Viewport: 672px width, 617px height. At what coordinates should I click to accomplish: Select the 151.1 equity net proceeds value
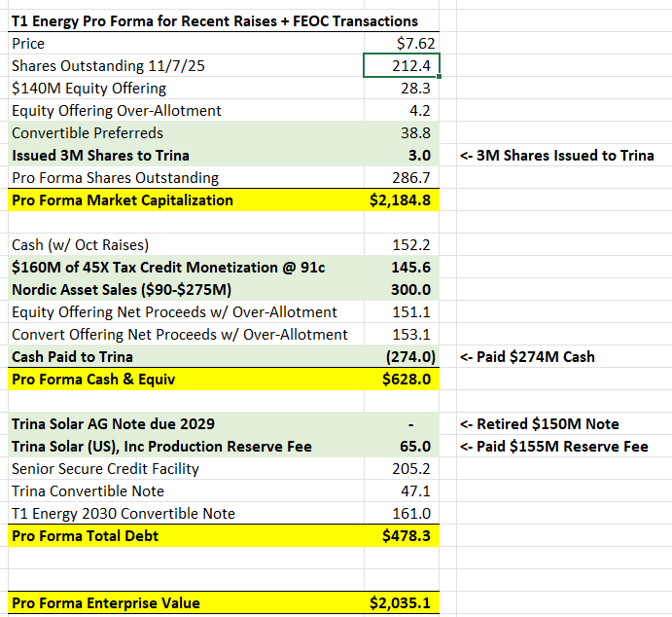click(411, 312)
